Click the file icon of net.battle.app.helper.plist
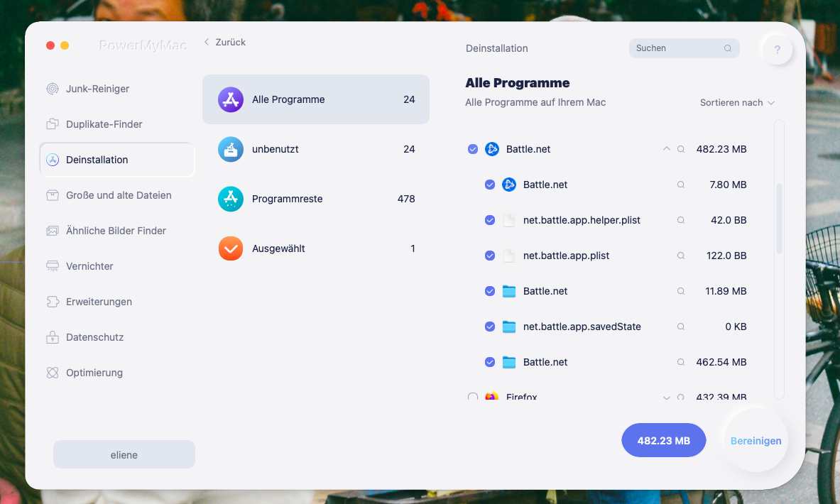The width and height of the screenshot is (840, 504). (x=509, y=220)
